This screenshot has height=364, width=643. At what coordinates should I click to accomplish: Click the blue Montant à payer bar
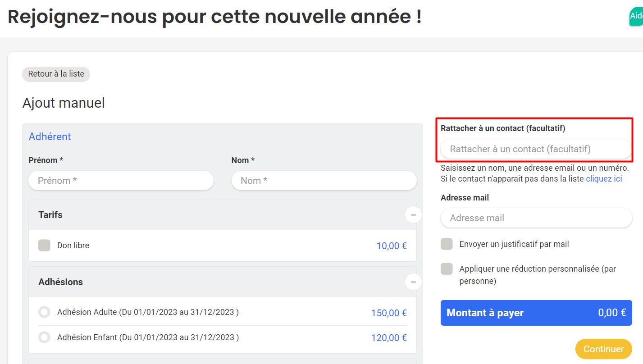pos(536,313)
